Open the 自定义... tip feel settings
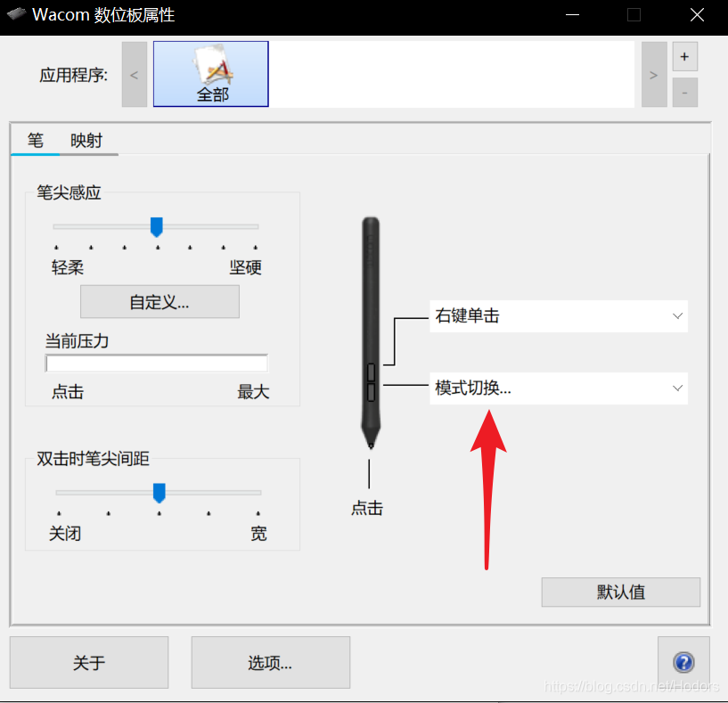The height and width of the screenshot is (703, 728). pyautogui.click(x=160, y=302)
